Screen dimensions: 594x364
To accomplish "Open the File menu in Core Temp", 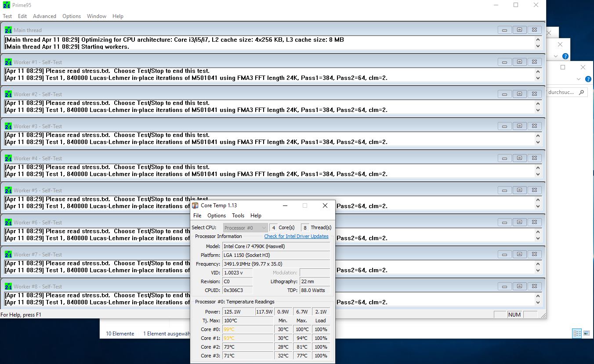I will point(197,216).
